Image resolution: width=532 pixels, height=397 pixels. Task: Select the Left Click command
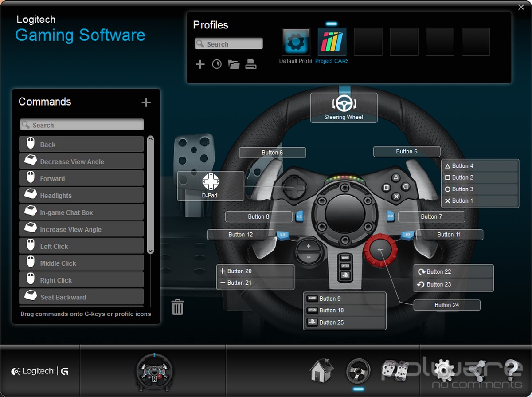82,246
